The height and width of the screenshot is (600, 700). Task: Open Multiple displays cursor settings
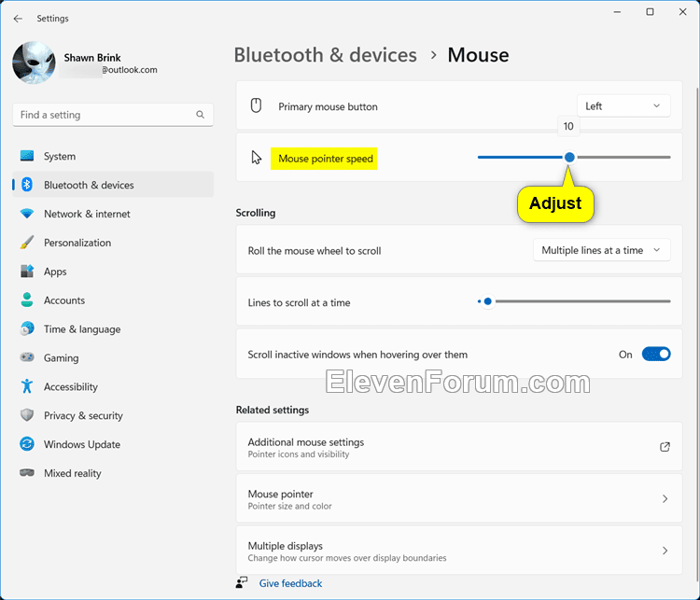459,551
